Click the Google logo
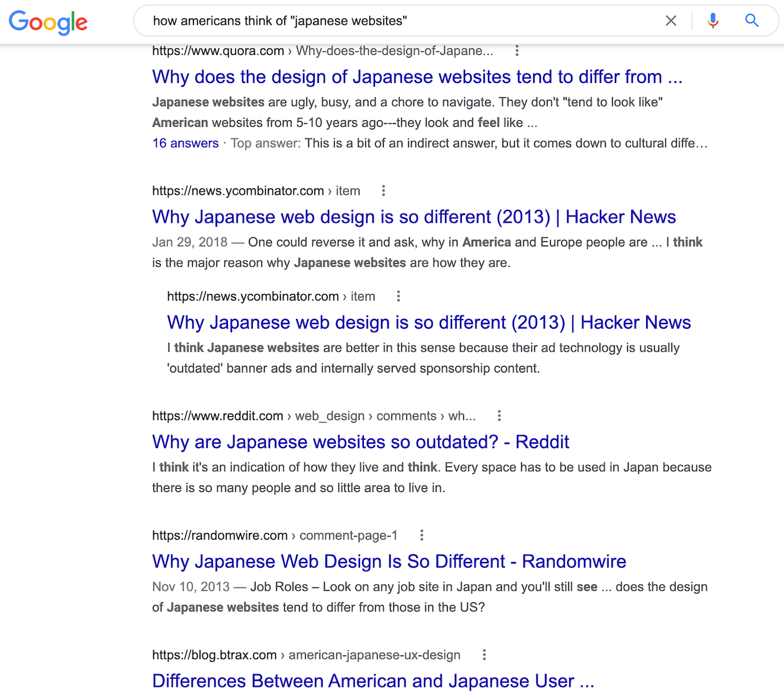 pyautogui.click(x=48, y=22)
